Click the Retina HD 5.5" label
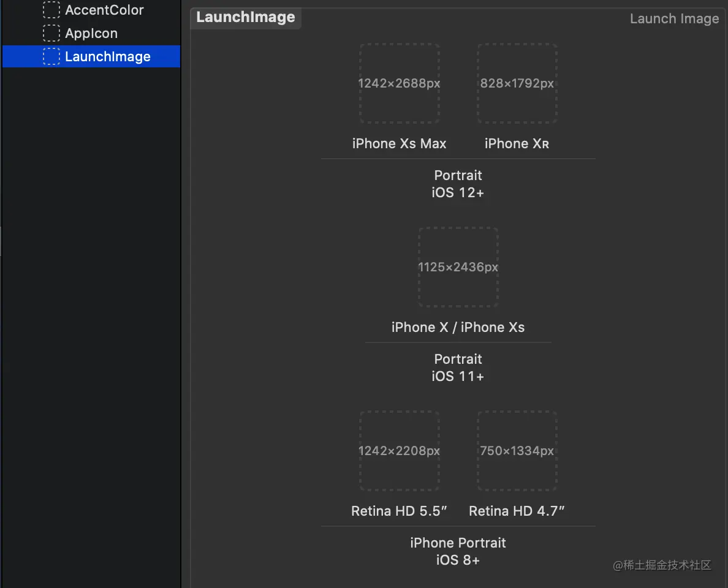 pos(399,511)
